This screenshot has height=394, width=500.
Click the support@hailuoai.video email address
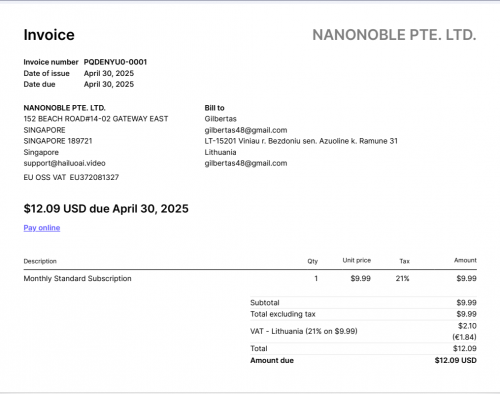pos(64,163)
